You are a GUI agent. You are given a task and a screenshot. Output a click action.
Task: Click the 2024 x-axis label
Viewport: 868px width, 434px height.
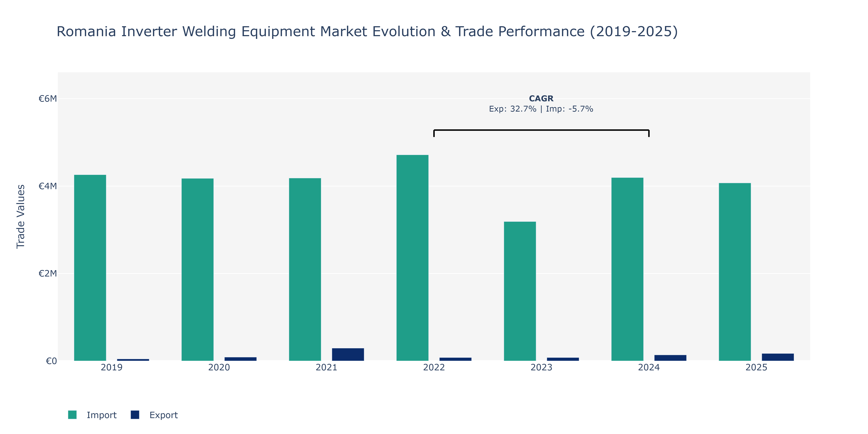[649, 367]
